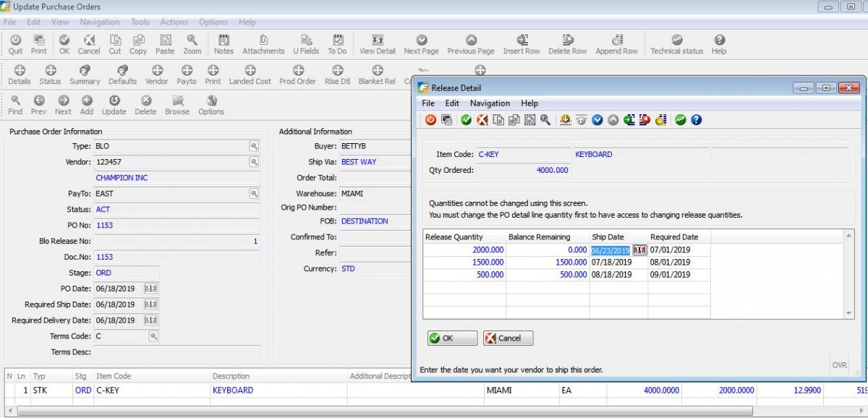Select the Rlse Dtl icon
868x418 pixels.
tap(336, 74)
